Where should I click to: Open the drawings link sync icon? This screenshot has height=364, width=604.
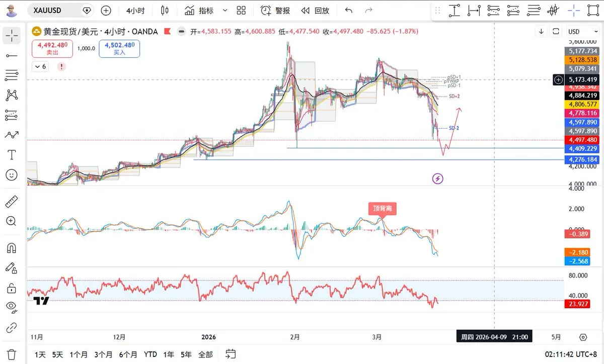click(x=12, y=328)
